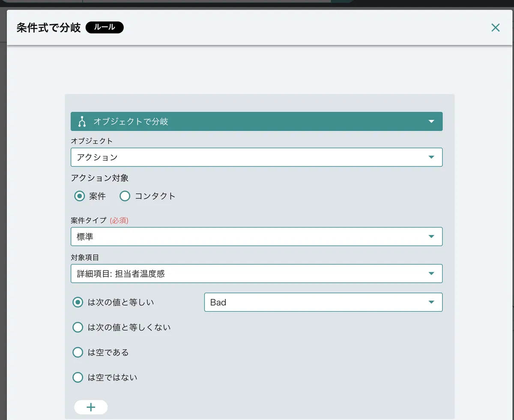Click the white caret on オブジェクトで分岐 bar

click(431, 122)
